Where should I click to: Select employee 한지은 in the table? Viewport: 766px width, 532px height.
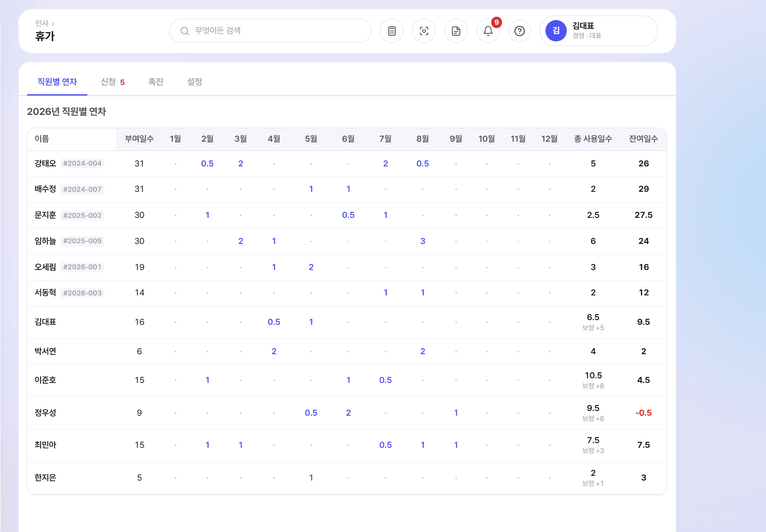45,478
